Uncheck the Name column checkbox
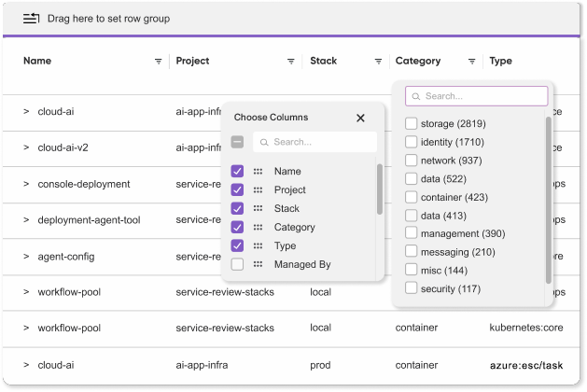587x392 pixels. coord(237,171)
